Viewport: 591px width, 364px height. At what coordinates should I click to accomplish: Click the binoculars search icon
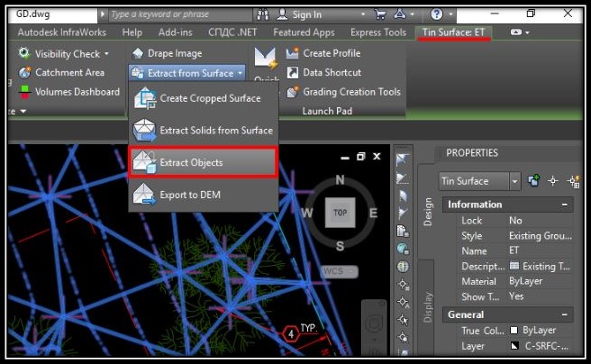click(263, 14)
